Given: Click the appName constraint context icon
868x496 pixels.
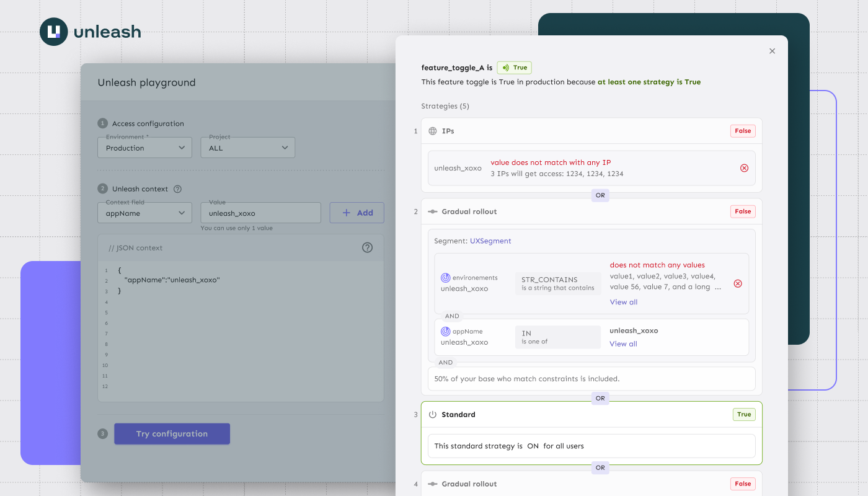Looking at the screenshot, I should tap(445, 331).
